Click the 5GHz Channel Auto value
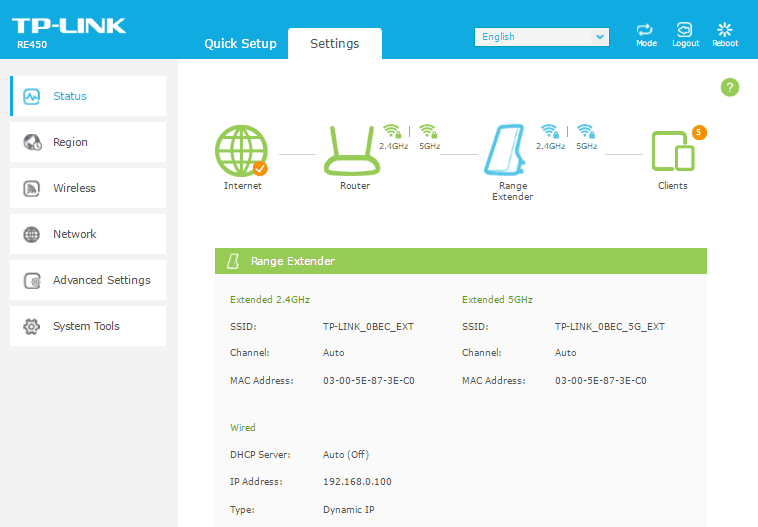This screenshot has width=758, height=527. (x=566, y=353)
